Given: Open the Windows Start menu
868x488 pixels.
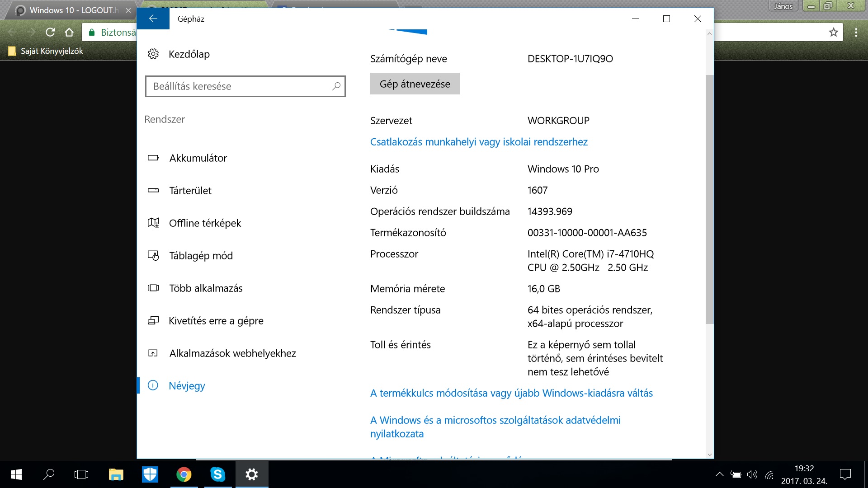Looking at the screenshot, I should [16, 474].
